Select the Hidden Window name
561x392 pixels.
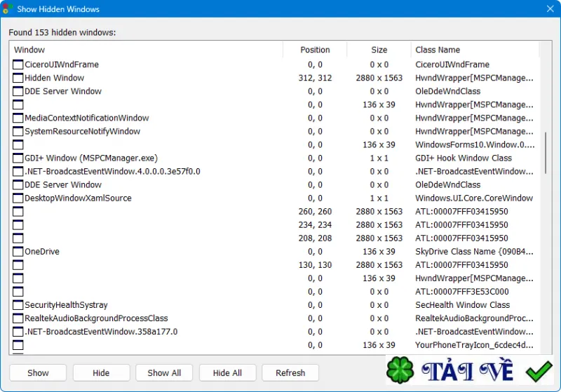pyautogui.click(x=55, y=78)
